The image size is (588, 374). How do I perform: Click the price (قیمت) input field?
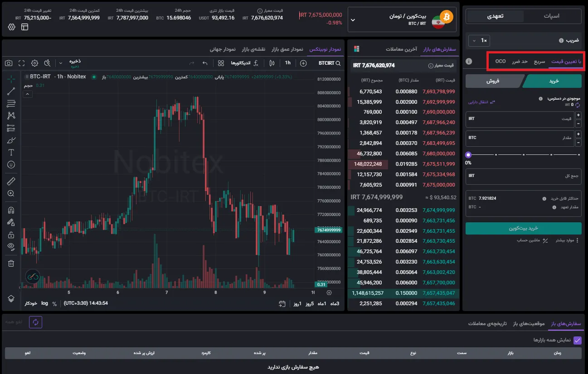(520, 119)
